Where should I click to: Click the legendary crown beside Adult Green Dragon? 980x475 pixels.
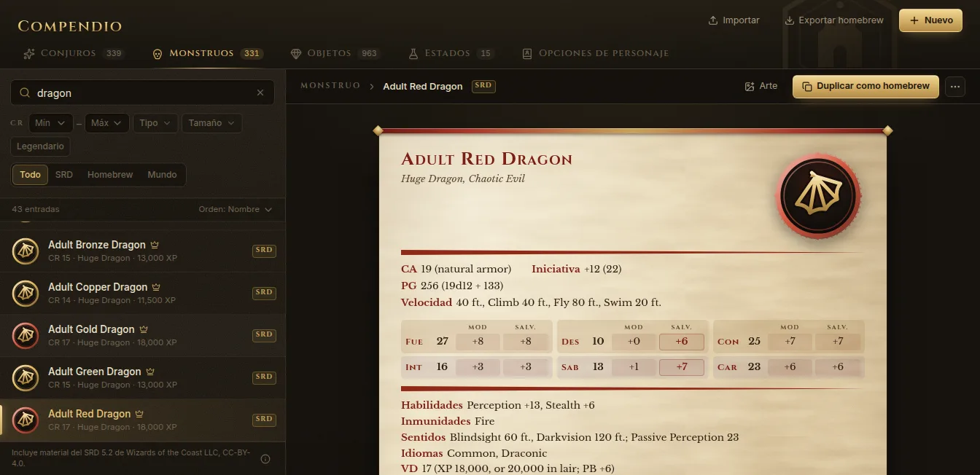pos(150,372)
